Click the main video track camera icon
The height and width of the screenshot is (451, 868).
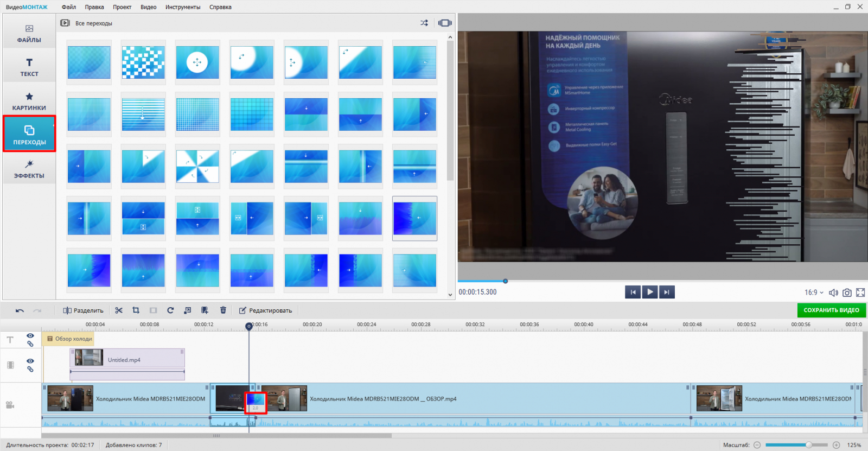(x=10, y=405)
